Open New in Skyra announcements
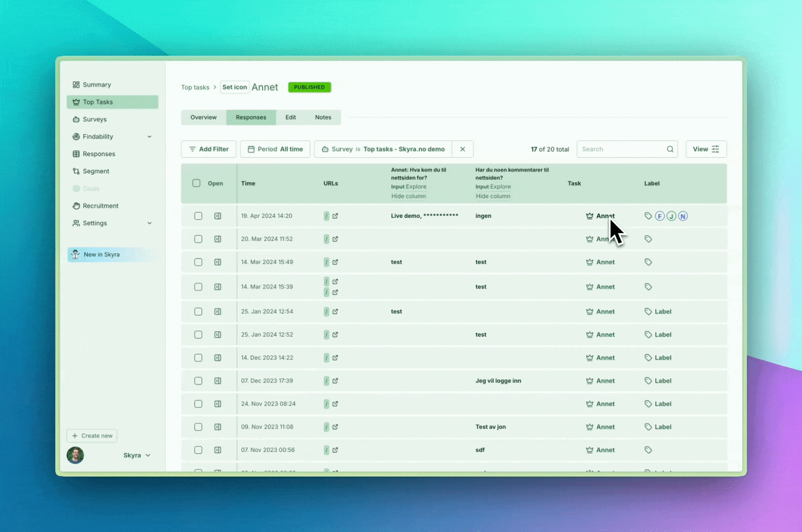 112,254
